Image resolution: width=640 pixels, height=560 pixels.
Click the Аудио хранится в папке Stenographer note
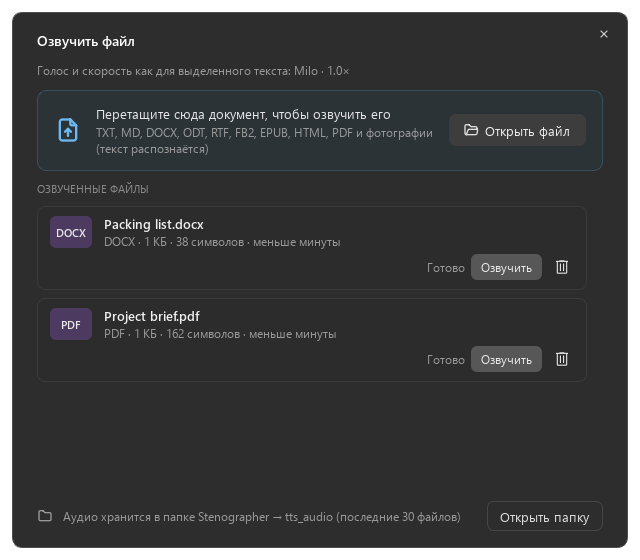262,517
